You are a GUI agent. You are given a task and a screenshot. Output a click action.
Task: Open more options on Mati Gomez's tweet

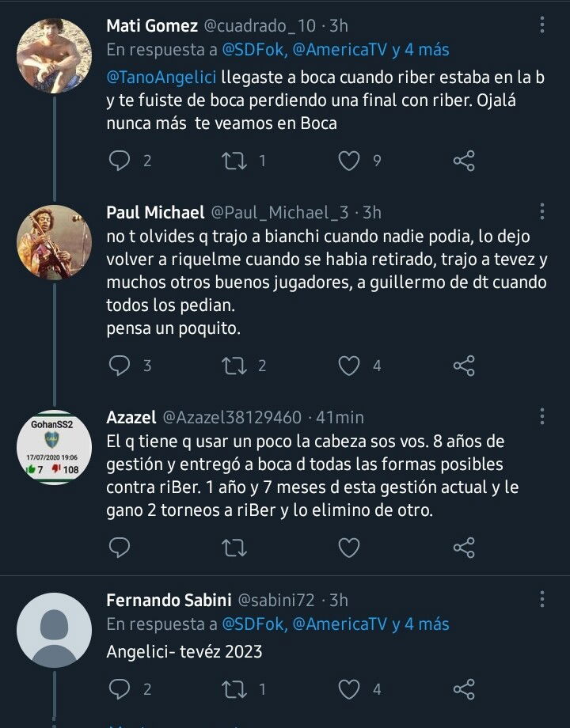point(542,25)
